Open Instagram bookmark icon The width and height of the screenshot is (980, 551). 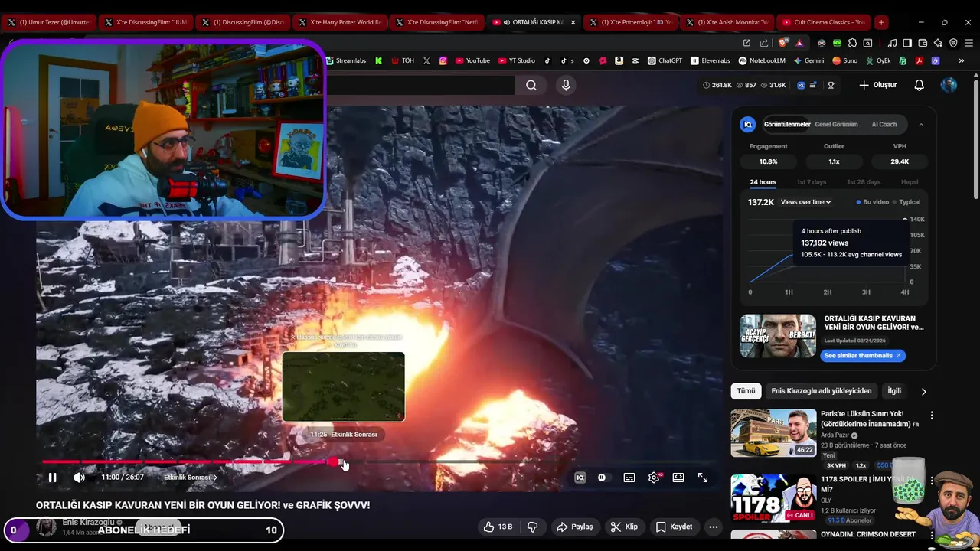[443, 60]
